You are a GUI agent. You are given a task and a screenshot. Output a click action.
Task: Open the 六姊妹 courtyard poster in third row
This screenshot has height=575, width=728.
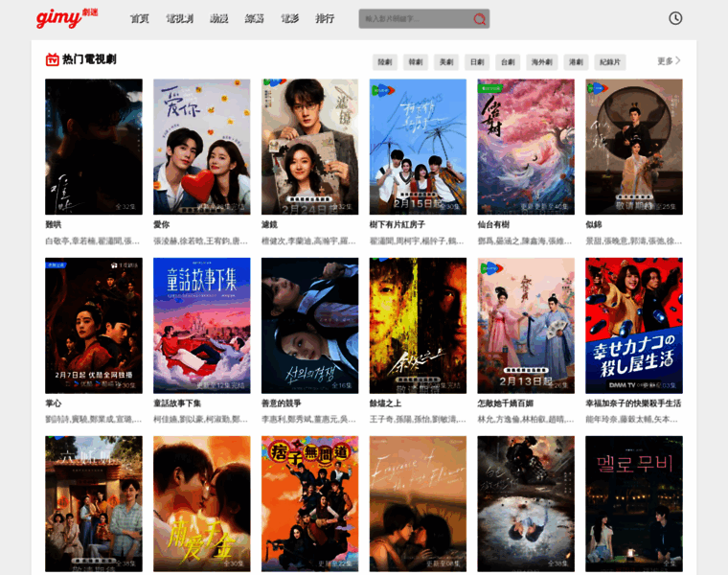[x=94, y=503]
